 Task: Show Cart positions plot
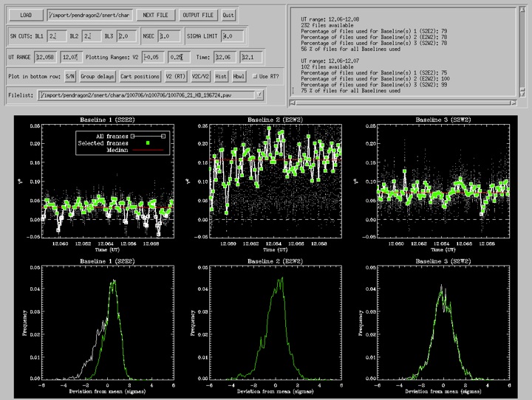click(x=140, y=76)
